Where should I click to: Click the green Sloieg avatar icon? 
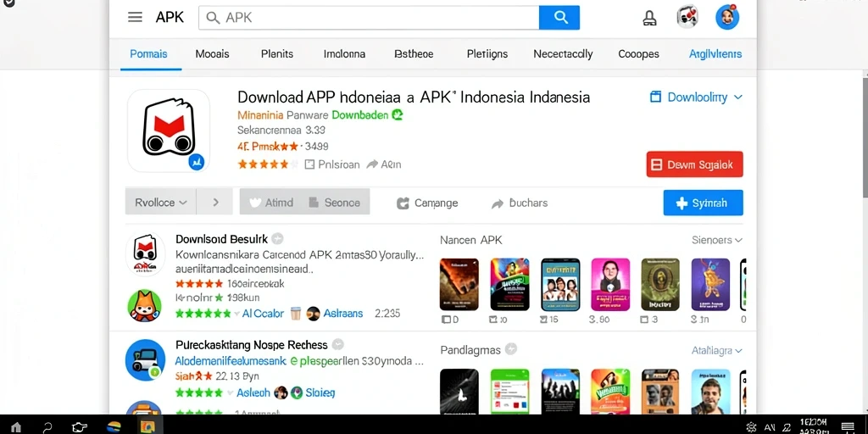point(297,393)
